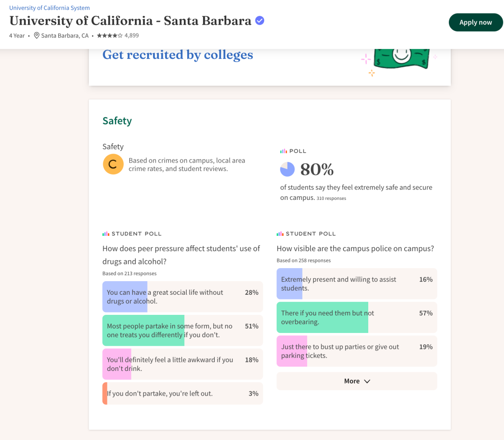Select the 28% great social life poll bar
Image resolution: width=504 pixels, height=440 pixels.
click(x=182, y=297)
